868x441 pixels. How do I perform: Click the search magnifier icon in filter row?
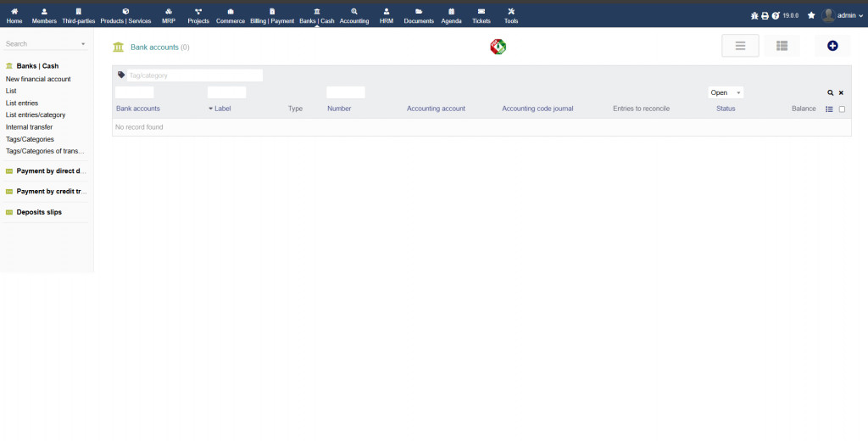831,93
